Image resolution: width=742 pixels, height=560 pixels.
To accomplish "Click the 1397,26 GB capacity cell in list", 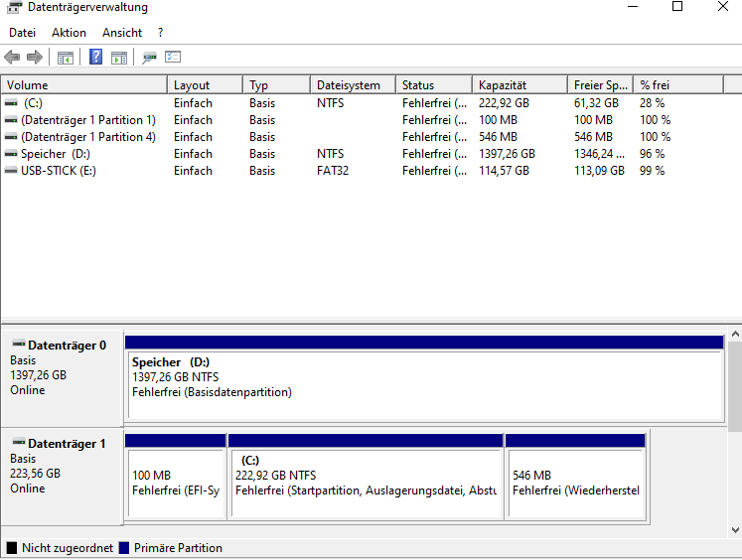I will pos(507,154).
